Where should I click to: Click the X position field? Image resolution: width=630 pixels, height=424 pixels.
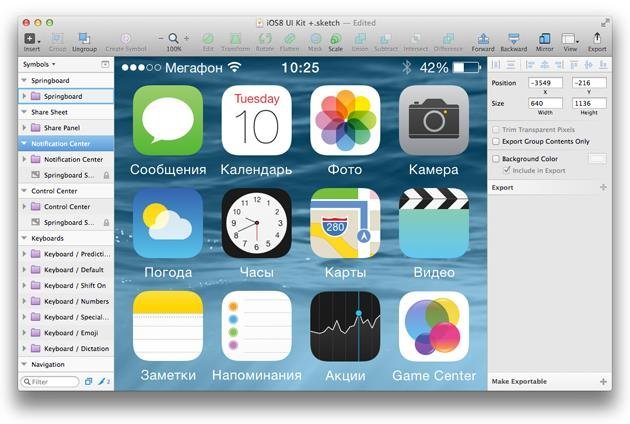tap(545, 83)
